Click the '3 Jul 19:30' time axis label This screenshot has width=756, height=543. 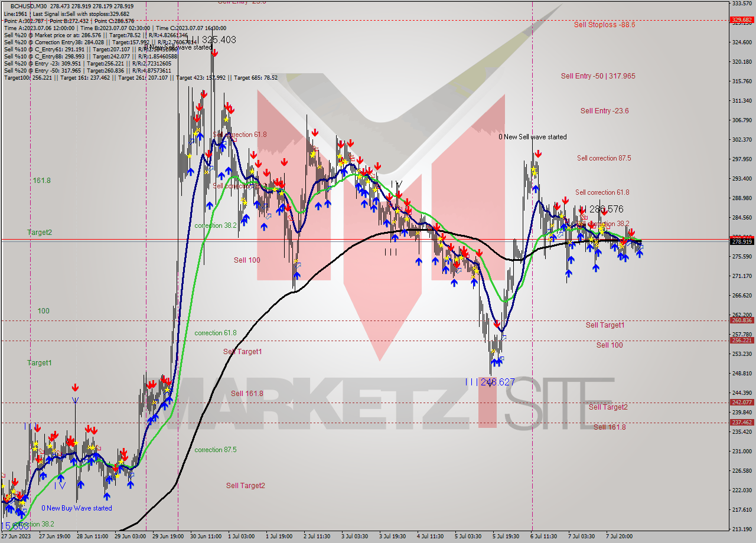click(x=392, y=537)
